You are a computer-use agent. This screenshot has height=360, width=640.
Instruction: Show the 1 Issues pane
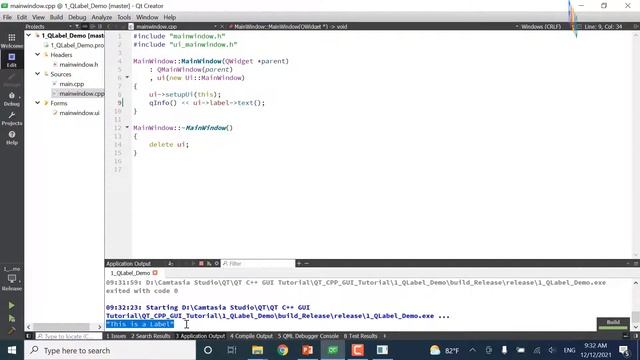click(116, 336)
